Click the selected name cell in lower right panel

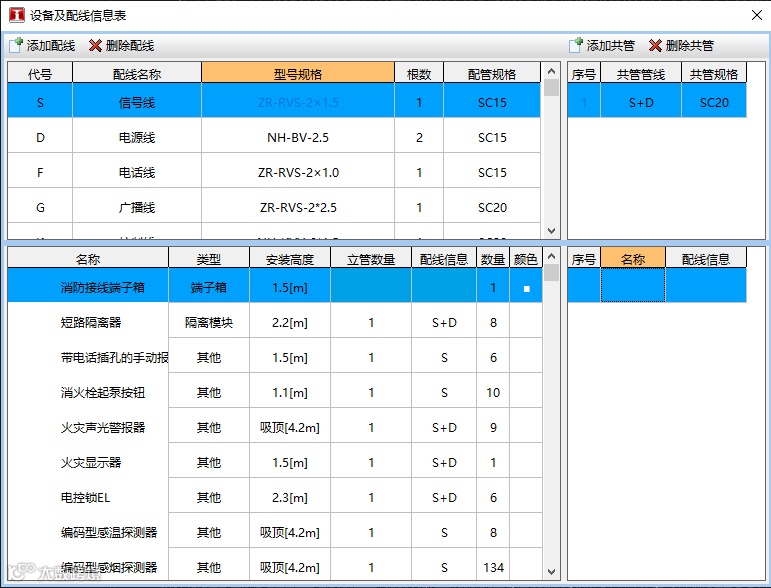(x=633, y=285)
